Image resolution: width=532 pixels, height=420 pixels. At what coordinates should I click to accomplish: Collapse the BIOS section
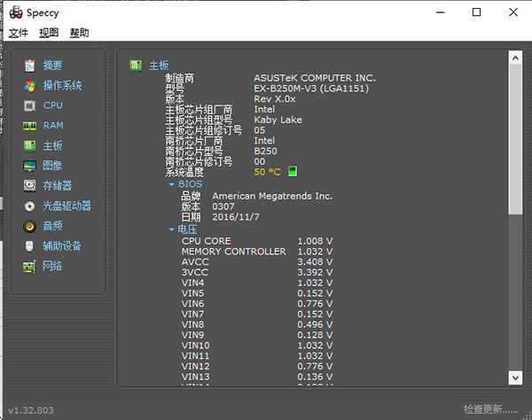172,184
